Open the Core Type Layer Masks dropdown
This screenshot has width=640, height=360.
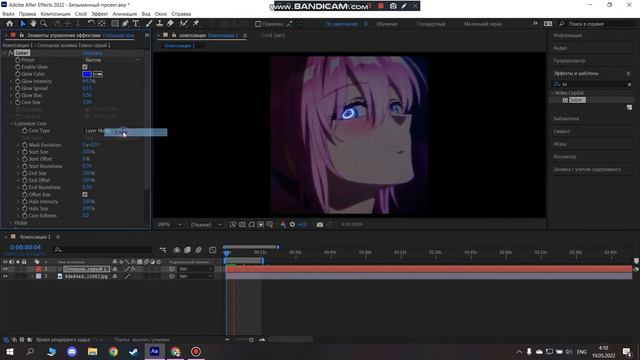click(95, 131)
